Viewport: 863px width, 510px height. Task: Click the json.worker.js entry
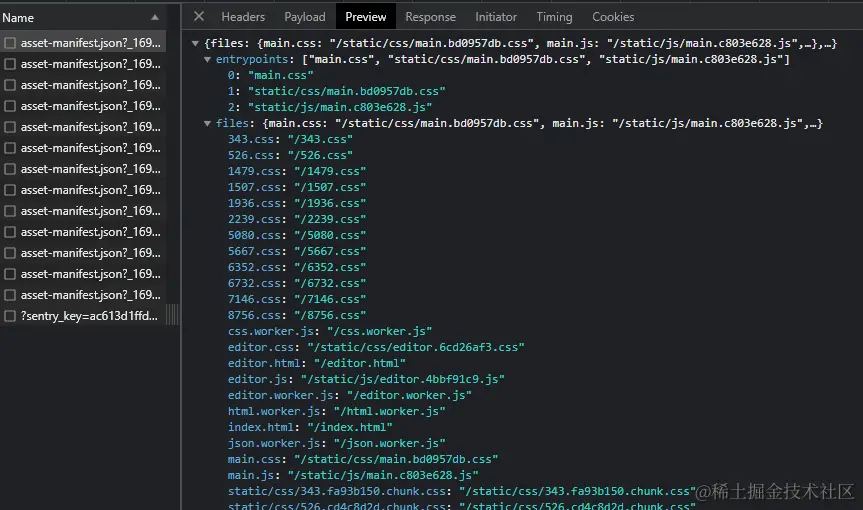pyautogui.click(x=336, y=443)
